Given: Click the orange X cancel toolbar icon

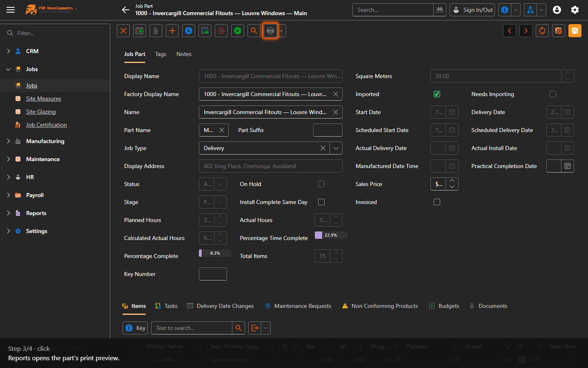Looking at the screenshot, I should coord(123,31).
